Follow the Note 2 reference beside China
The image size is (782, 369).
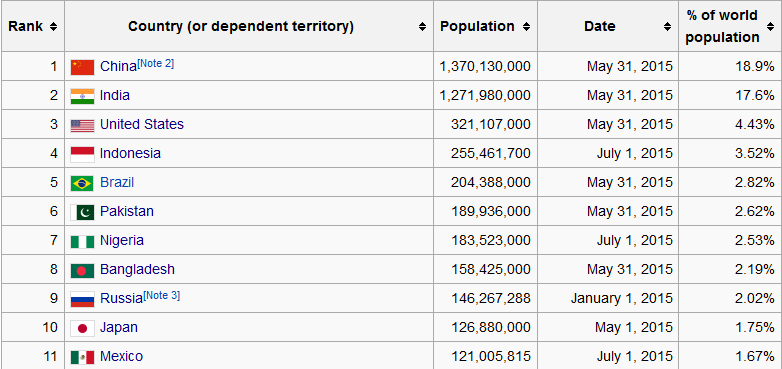(x=156, y=63)
